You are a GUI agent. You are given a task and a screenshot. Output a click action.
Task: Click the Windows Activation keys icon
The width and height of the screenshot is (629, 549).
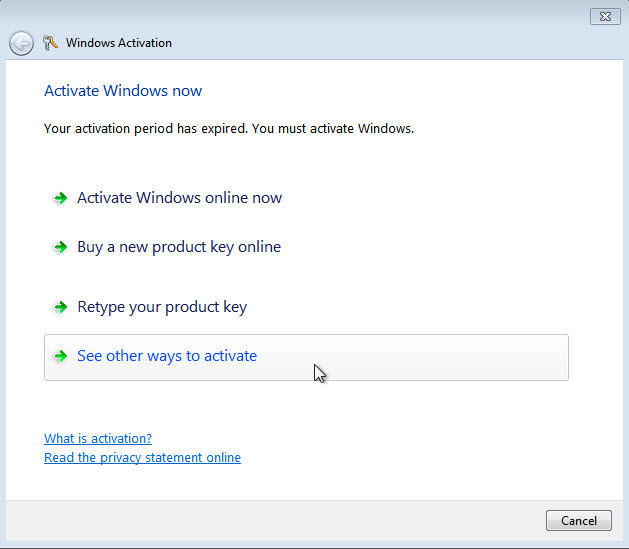(50, 43)
